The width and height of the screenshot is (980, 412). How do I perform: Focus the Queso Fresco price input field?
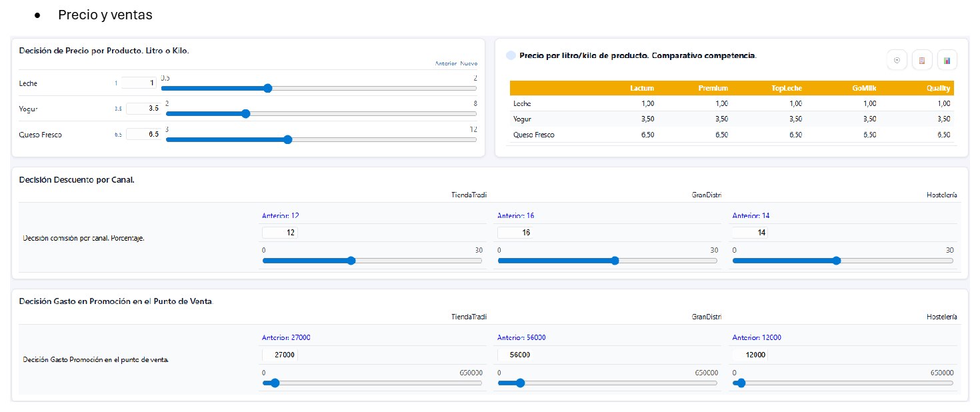point(142,134)
